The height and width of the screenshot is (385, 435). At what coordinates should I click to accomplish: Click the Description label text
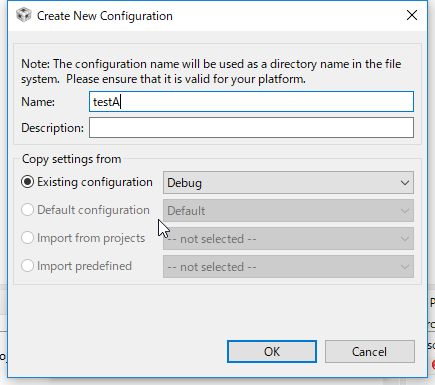(x=52, y=128)
